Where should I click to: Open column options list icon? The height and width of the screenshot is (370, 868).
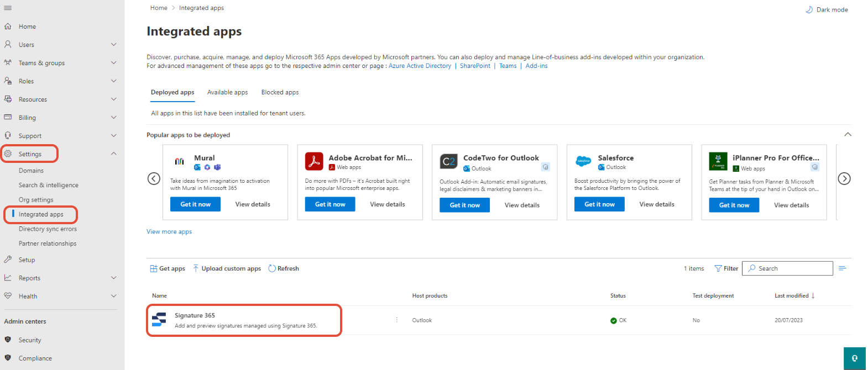(843, 268)
